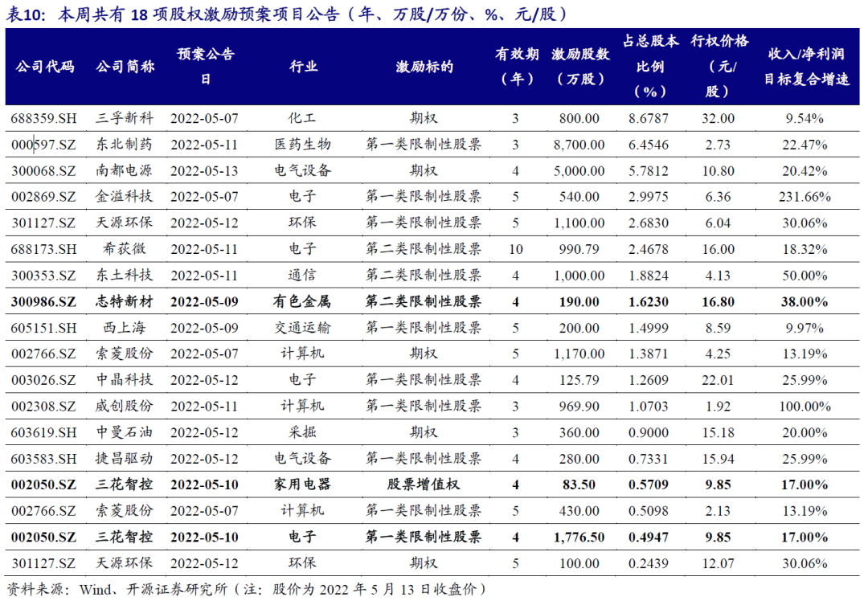Select company name 志特新材
Image resolution: width=868 pixels, height=601 pixels.
click(125, 301)
